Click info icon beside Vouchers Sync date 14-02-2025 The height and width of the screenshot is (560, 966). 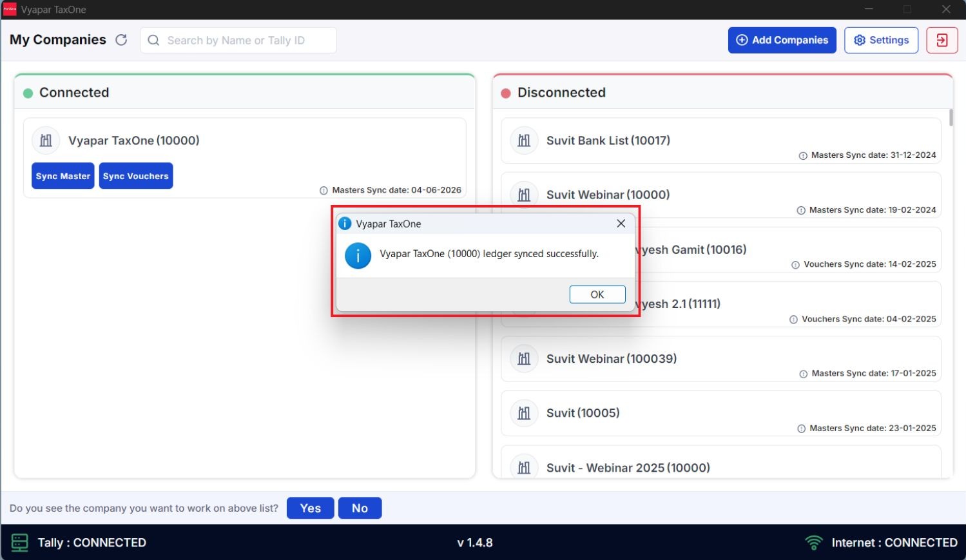coord(795,265)
